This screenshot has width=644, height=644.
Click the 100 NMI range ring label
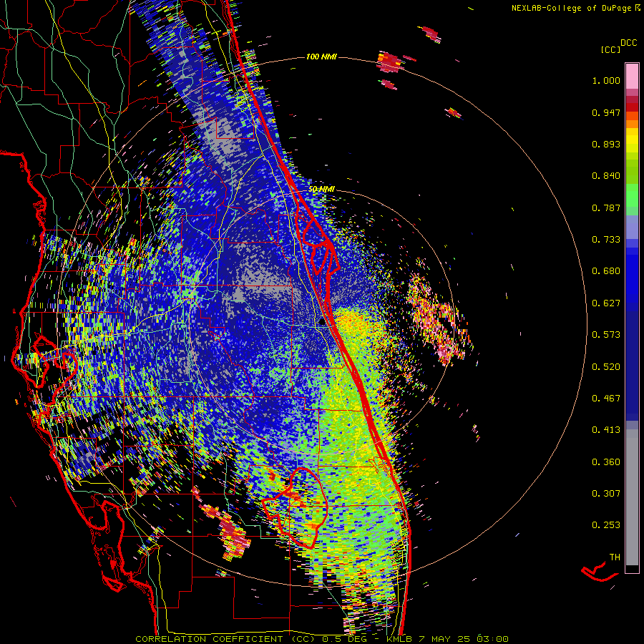pyautogui.click(x=321, y=57)
